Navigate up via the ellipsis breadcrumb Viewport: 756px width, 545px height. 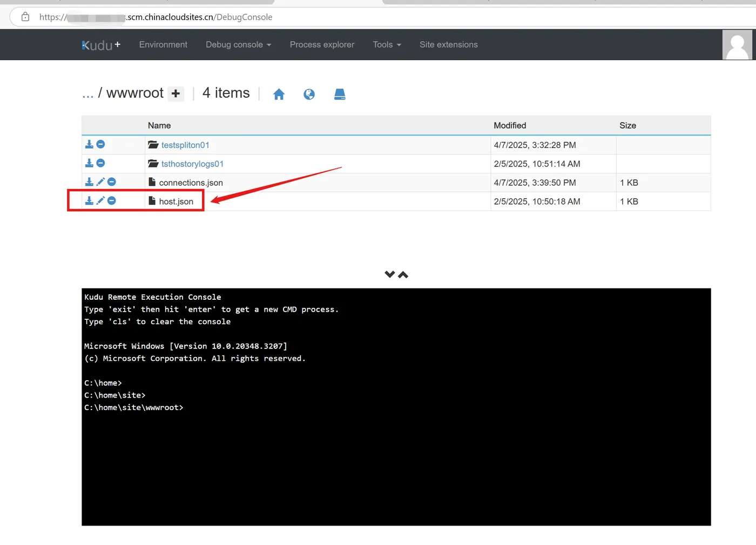[x=87, y=94]
